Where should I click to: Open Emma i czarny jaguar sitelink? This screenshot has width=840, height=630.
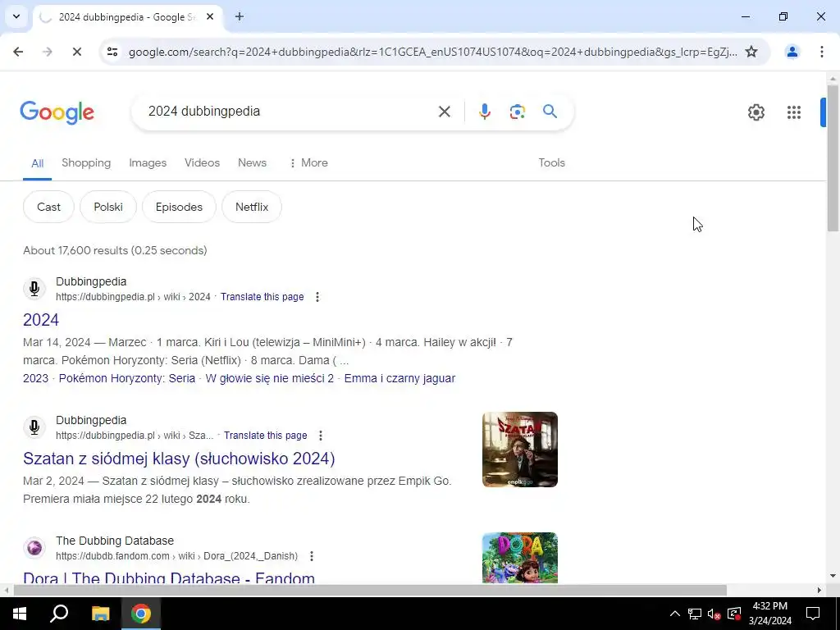click(x=399, y=378)
